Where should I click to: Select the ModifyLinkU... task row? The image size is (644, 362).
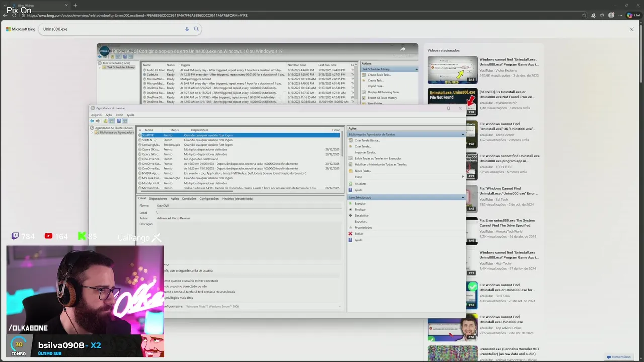click(239, 183)
